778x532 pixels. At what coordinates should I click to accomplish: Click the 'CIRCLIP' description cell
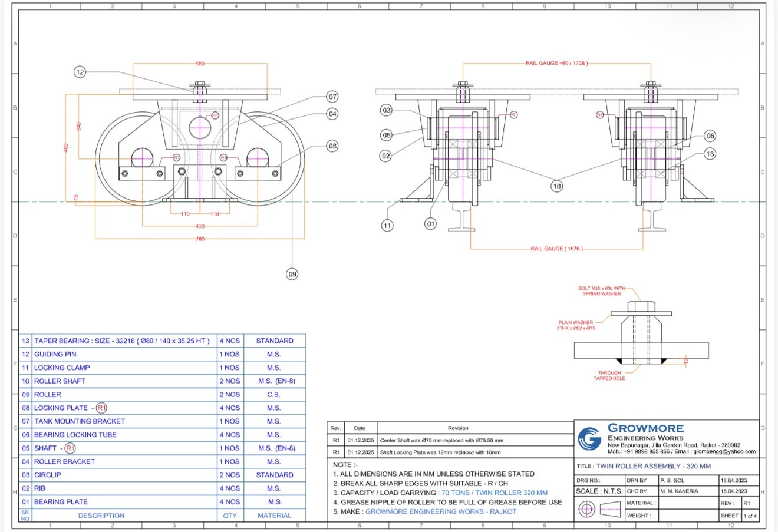click(125, 475)
